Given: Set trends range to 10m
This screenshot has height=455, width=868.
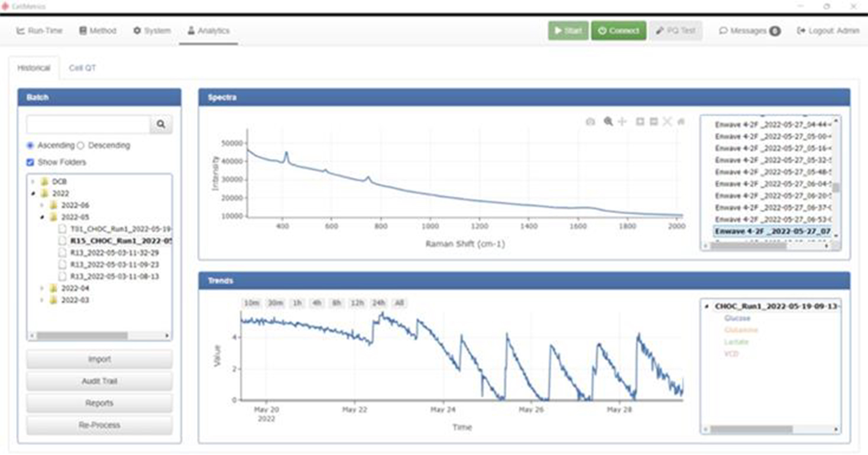Looking at the screenshot, I should coord(251,303).
